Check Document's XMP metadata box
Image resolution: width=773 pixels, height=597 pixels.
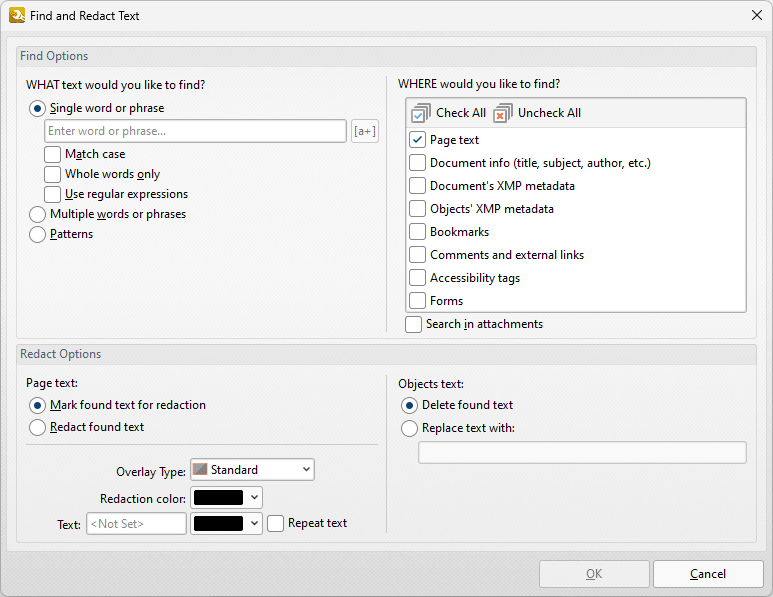(417, 185)
